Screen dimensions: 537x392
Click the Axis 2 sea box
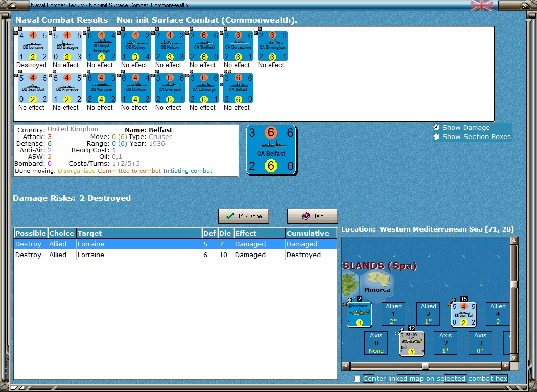[445, 343]
